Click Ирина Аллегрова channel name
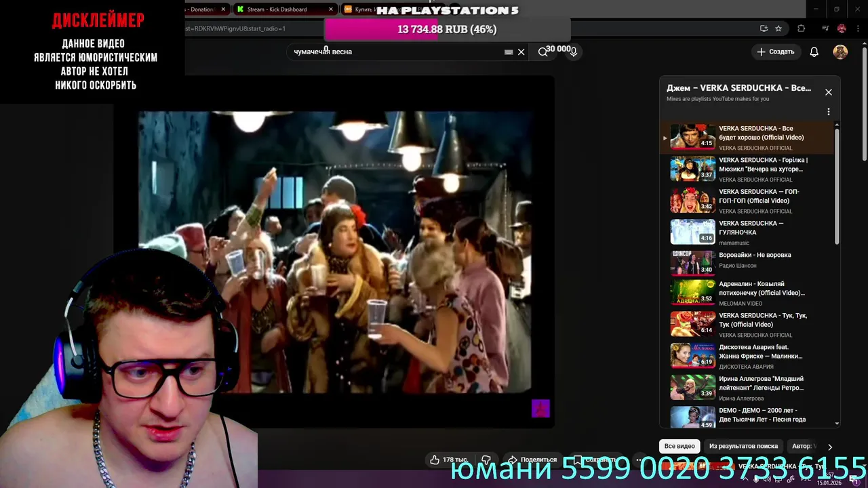The image size is (868, 488). (741, 399)
